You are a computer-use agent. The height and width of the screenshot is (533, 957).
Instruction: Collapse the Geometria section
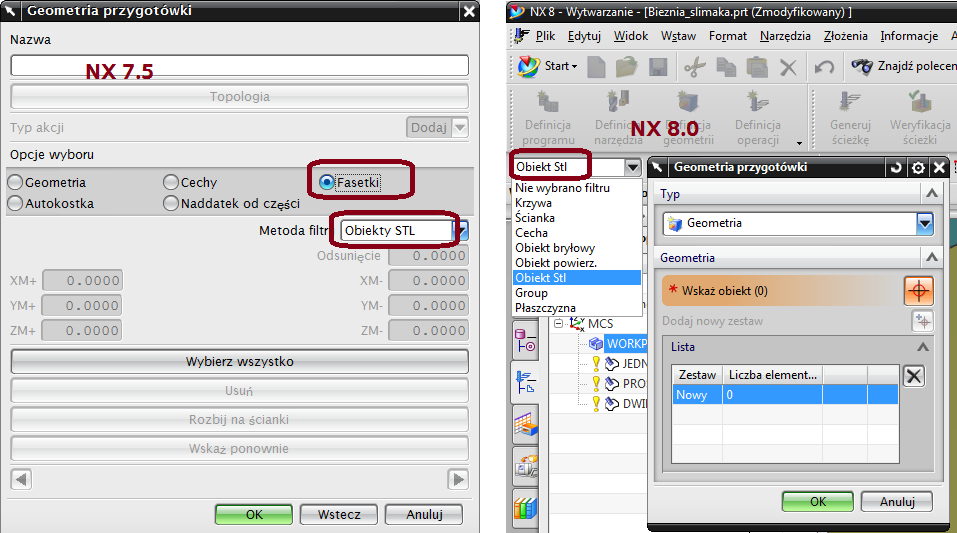click(x=931, y=257)
